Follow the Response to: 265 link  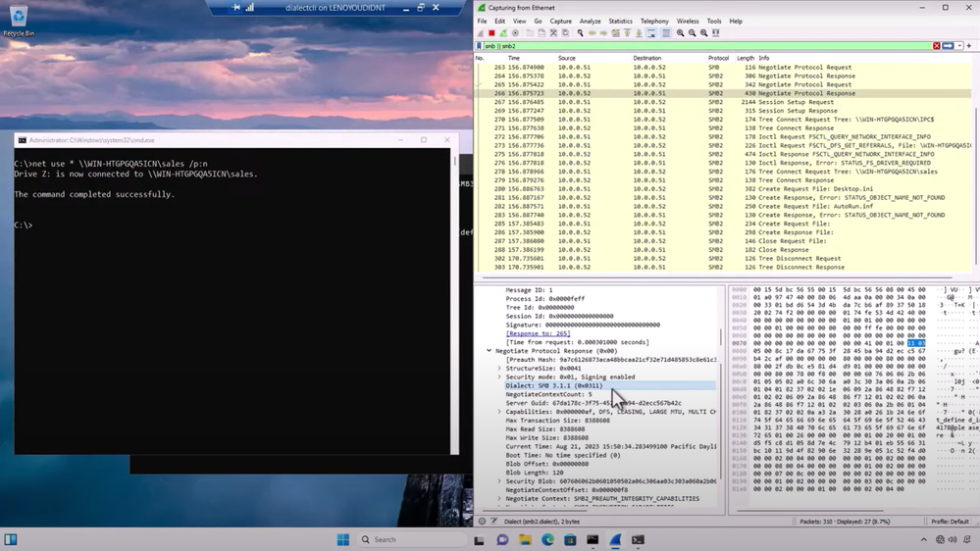(x=539, y=333)
